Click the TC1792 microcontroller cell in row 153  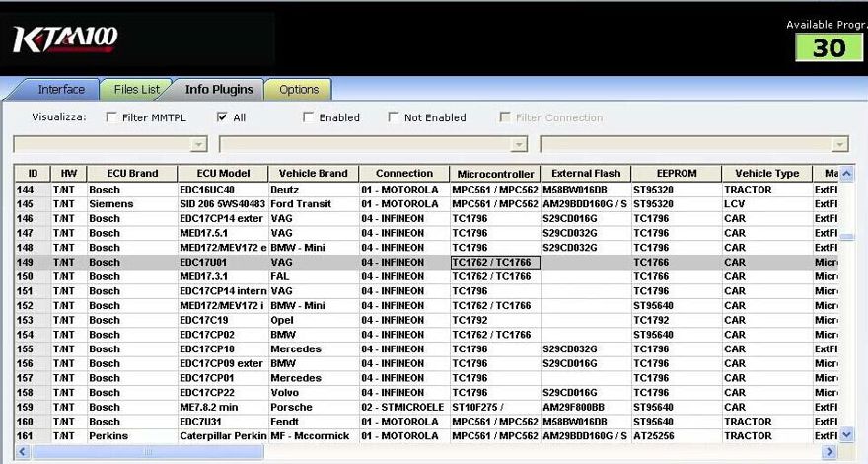(x=495, y=320)
